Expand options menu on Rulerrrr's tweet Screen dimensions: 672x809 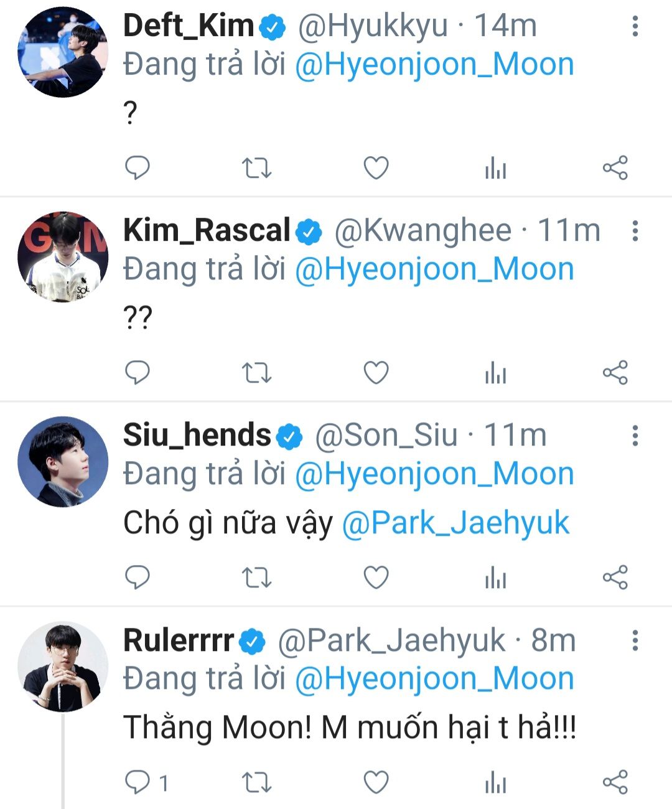pos(635,640)
